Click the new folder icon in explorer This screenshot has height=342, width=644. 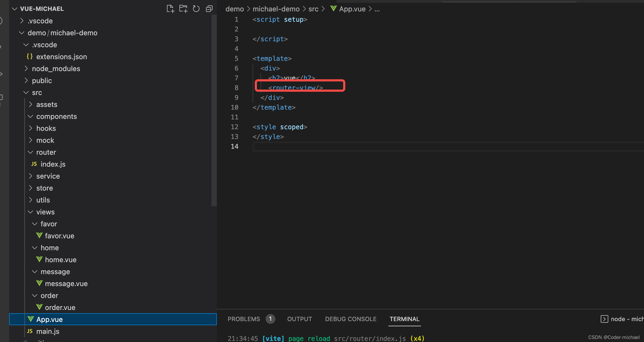(183, 8)
